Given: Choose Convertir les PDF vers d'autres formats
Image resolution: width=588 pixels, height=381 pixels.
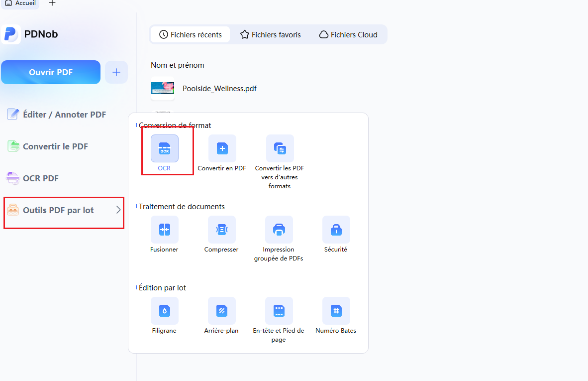Looking at the screenshot, I should click(280, 148).
